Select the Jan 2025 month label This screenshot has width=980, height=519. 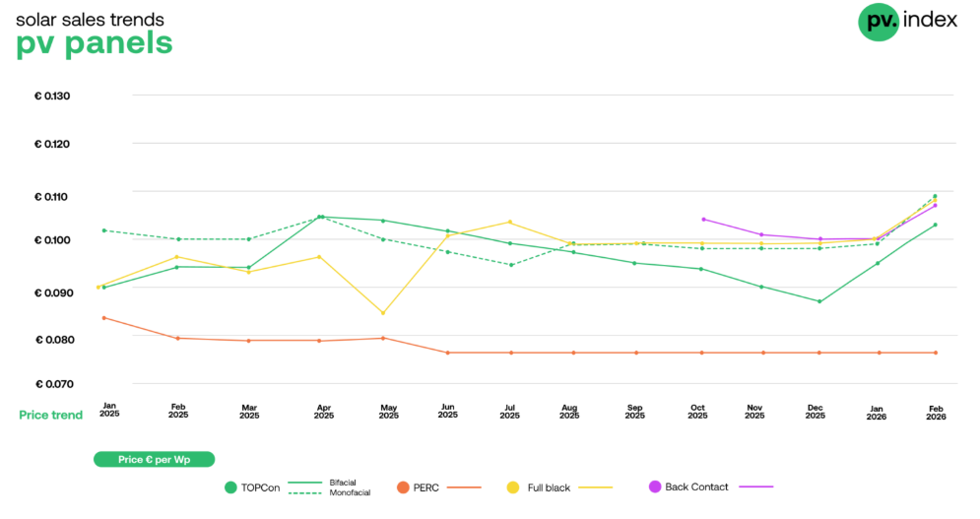tap(108, 411)
